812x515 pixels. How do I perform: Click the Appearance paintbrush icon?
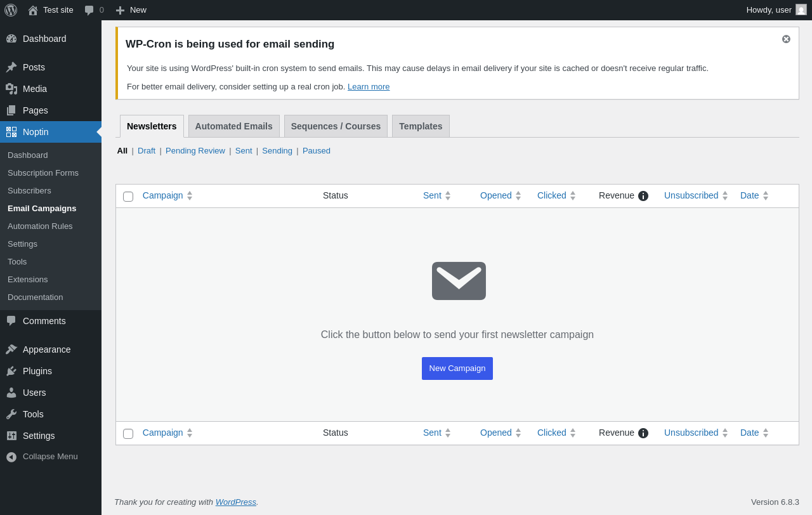click(x=11, y=349)
